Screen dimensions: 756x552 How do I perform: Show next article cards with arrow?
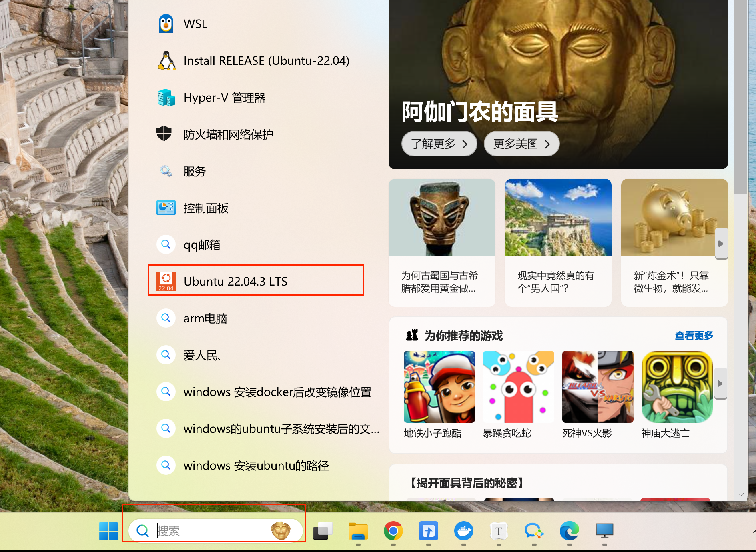[721, 243]
